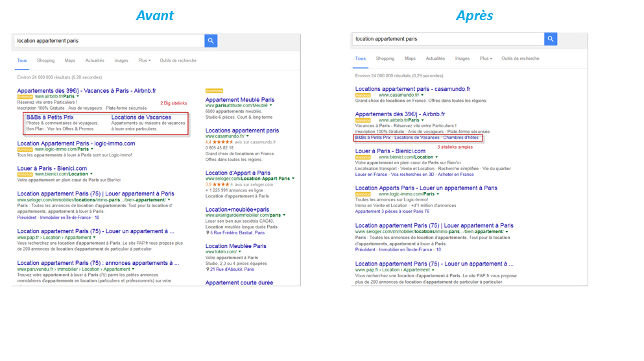The width and height of the screenshot is (644, 361).
Task: Click the 21 Rue d'Aboukir, Paris address link
Action: coord(232,269)
